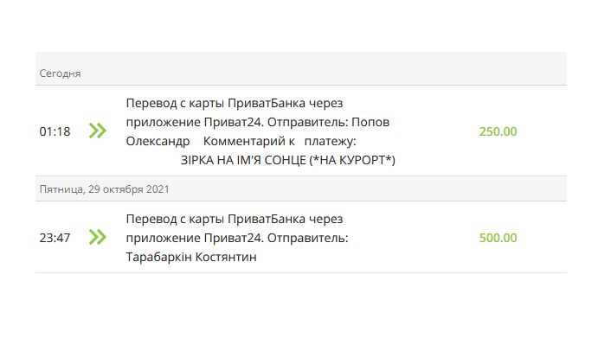
Task: Click Отправитель label in the 23:47 transfer
Action: (x=308, y=238)
